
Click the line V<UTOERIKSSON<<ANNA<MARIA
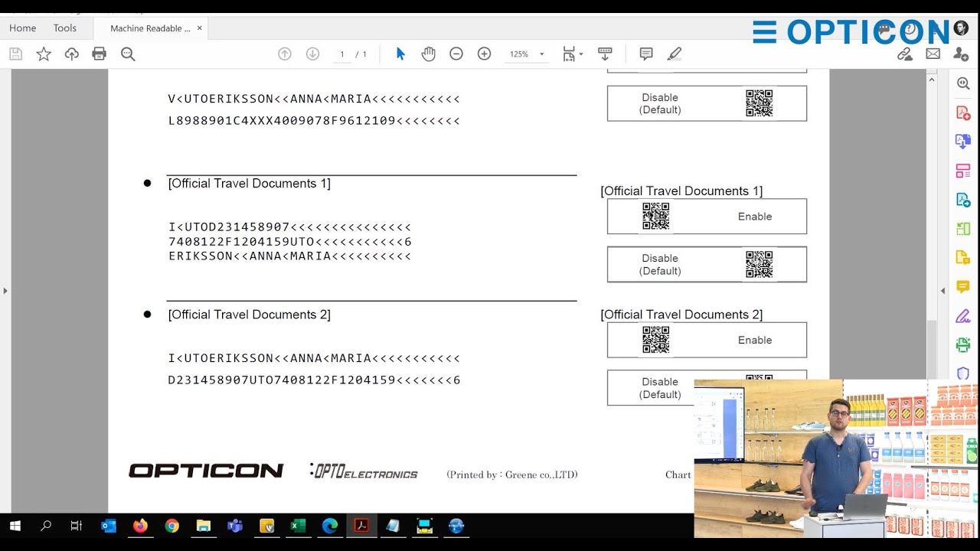314,99
